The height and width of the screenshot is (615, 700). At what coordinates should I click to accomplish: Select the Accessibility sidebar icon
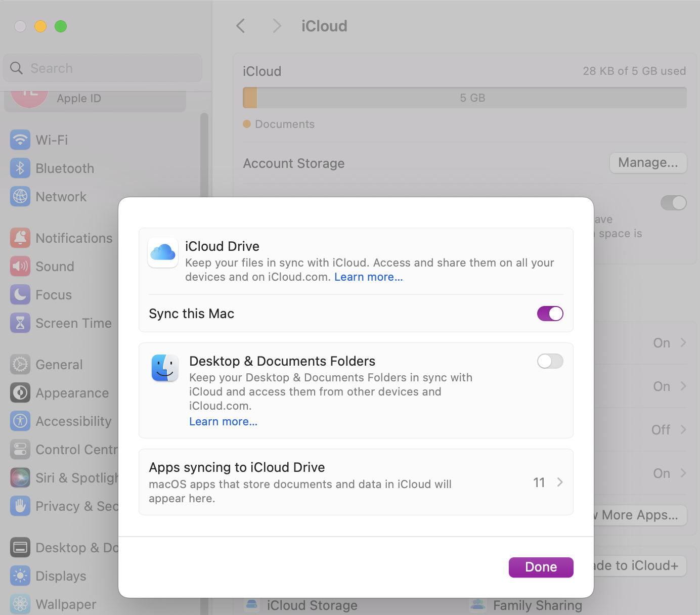pyautogui.click(x=20, y=421)
